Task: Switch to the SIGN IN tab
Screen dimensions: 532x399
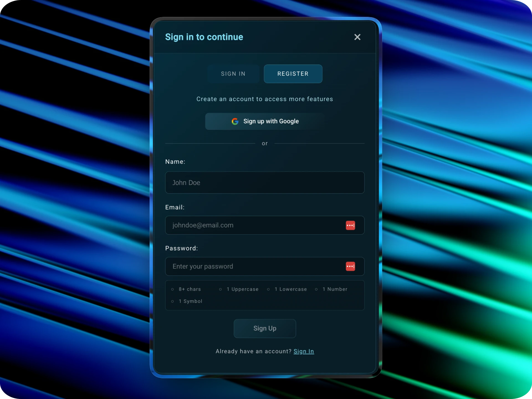Action: (x=233, y=74)
